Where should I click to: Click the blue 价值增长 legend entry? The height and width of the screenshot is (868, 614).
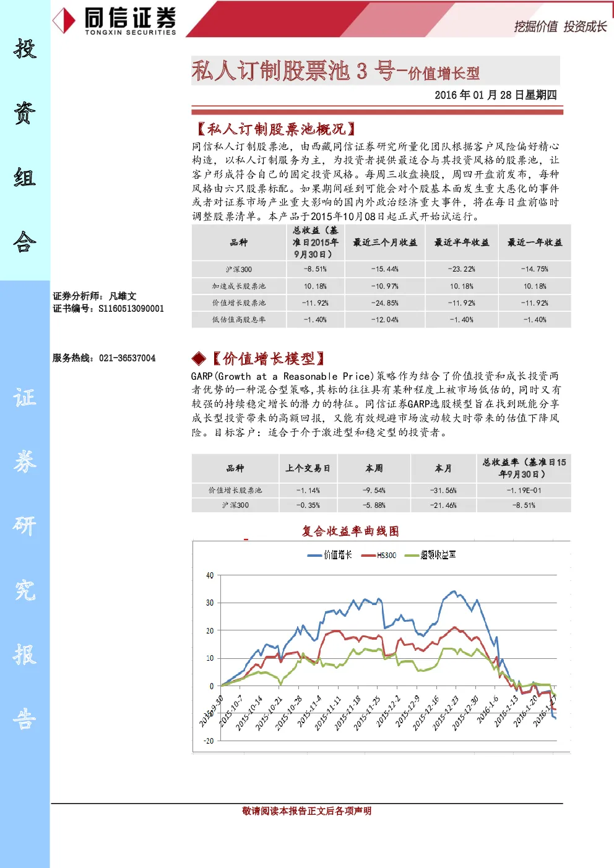click(330, 555)
